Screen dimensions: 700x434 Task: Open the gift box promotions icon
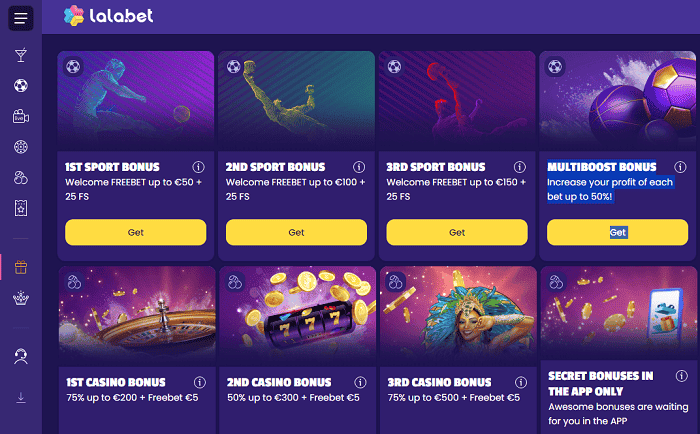click(21, 267)
